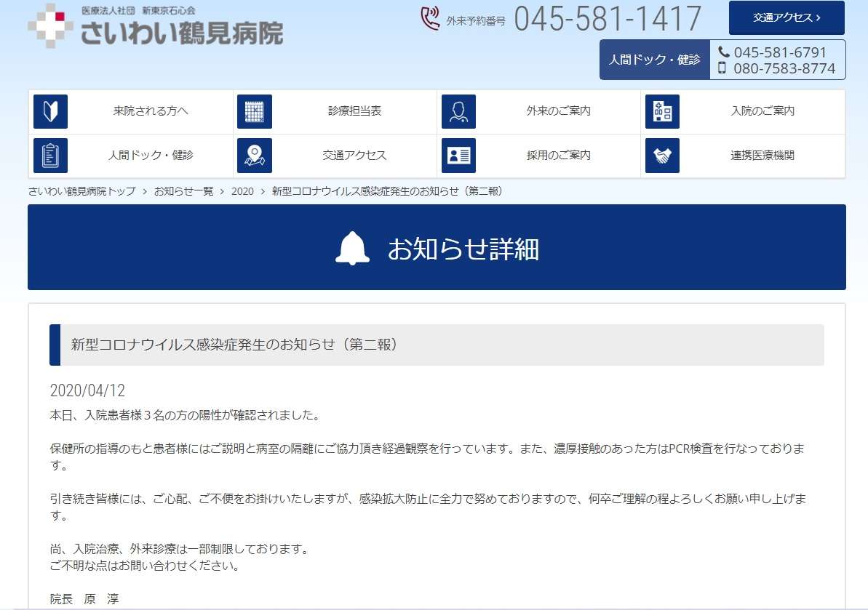Click the 人間ドック・健診 dark blue header label

tap(654, 60)
